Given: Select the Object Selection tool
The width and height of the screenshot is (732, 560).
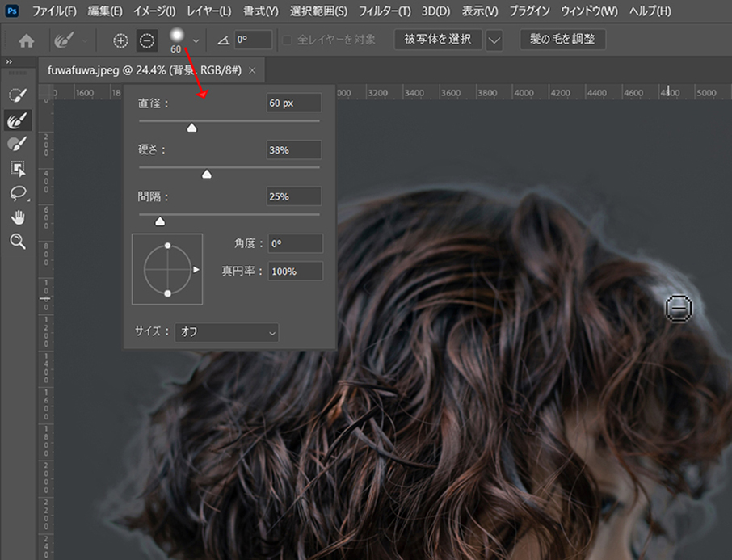Looking at the screenshot, I should (x=18, y=169).
